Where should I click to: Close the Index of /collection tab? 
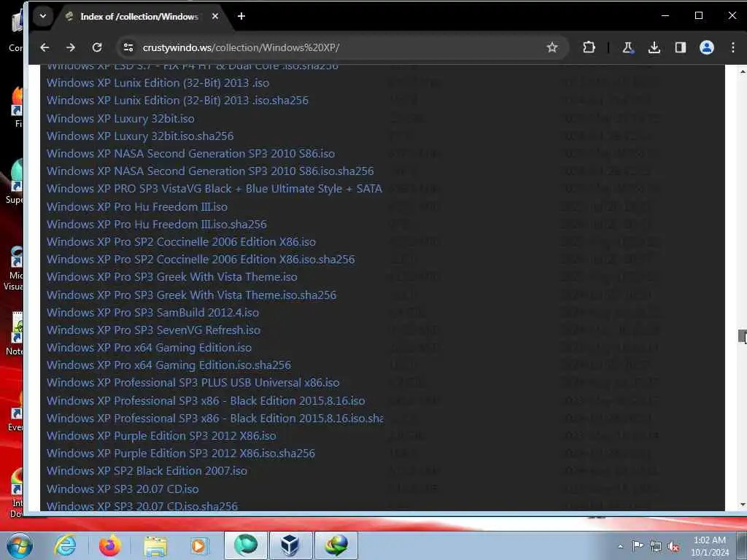click(x=215, y=16)
